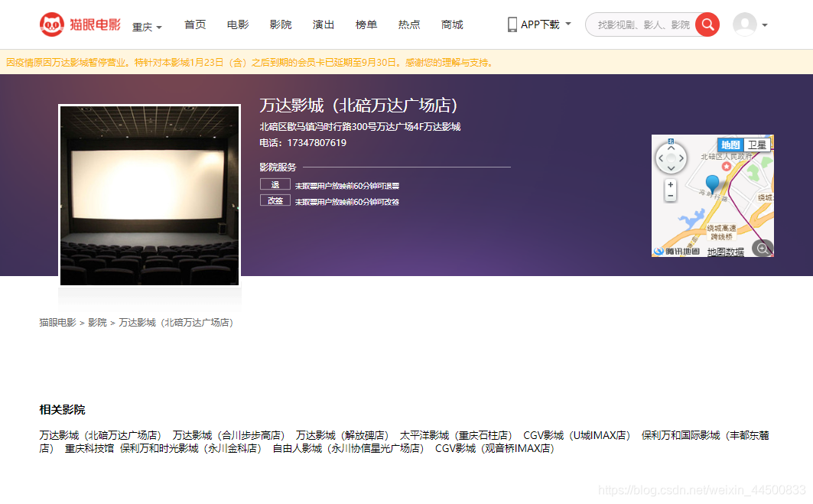
Task: Open the 商城 navigation item
Action: (452, 24)
